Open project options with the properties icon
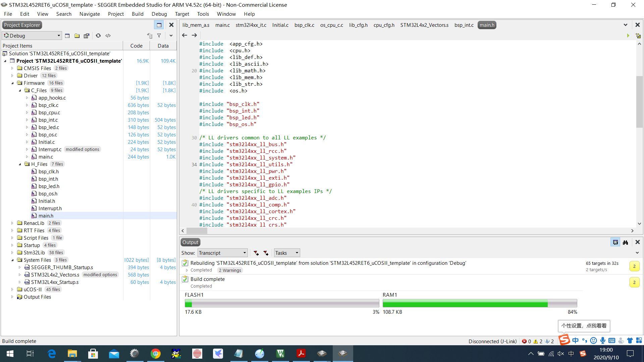Image resolution: width=644 pixels, height=362 pixels. (x=87, y=36)
